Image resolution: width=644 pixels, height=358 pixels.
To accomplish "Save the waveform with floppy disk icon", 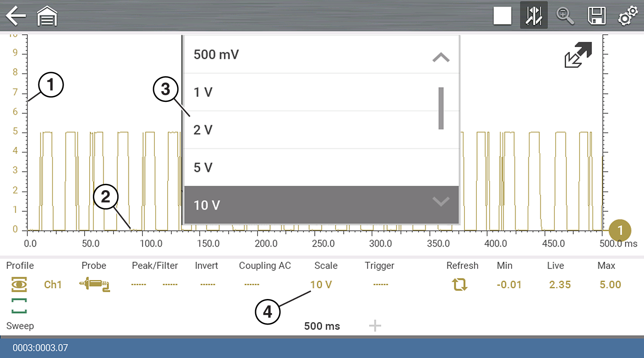I will [596, 16].
